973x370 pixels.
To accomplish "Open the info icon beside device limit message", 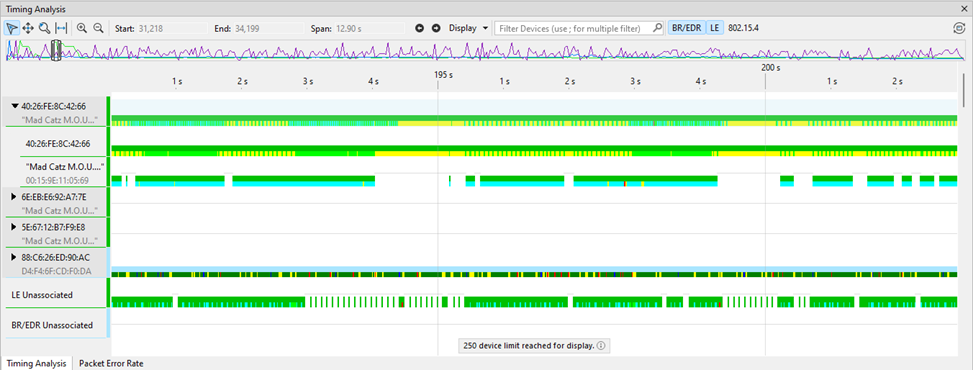I will [x=601, y=346].
